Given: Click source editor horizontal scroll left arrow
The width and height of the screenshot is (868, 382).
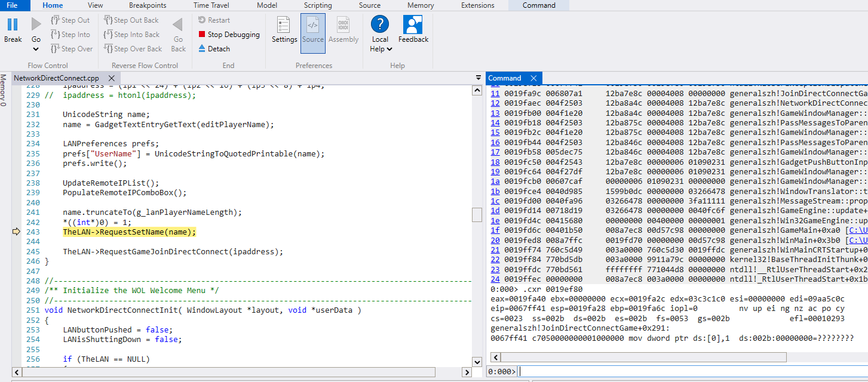Looking at the screenshot, I should coord(16,372).
